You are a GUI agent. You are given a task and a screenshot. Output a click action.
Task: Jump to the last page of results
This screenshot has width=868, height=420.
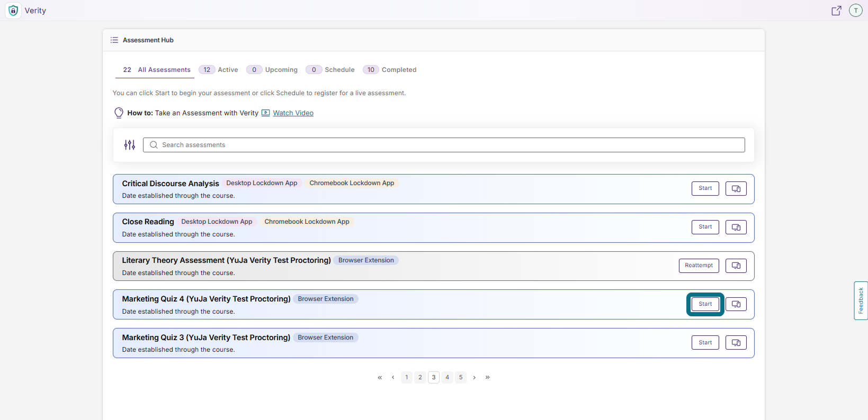488,378
